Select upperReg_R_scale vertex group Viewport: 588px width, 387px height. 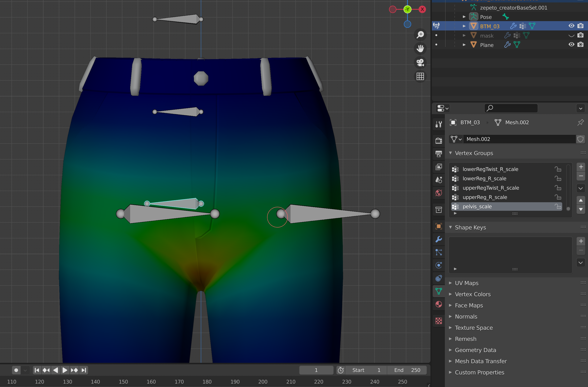[506, 197]
